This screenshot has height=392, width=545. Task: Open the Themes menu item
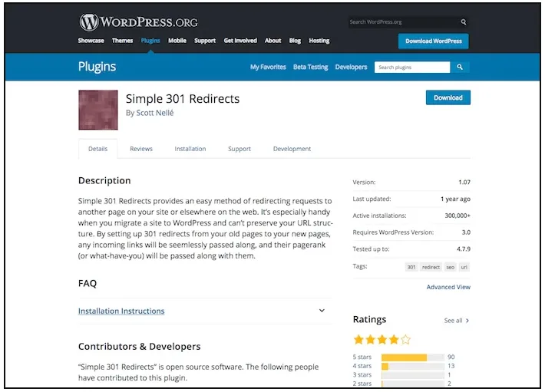pyautogui.click(x=122, y=41)
